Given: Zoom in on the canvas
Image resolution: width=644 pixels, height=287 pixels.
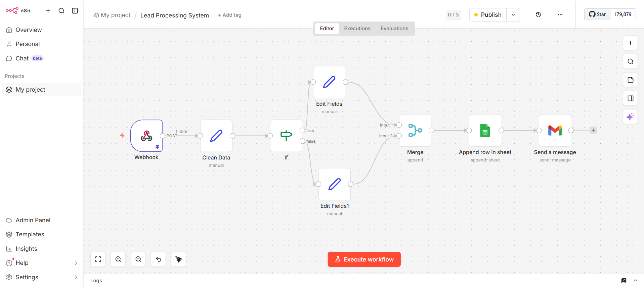Looking at the screenshot, I should coord(118,259).
